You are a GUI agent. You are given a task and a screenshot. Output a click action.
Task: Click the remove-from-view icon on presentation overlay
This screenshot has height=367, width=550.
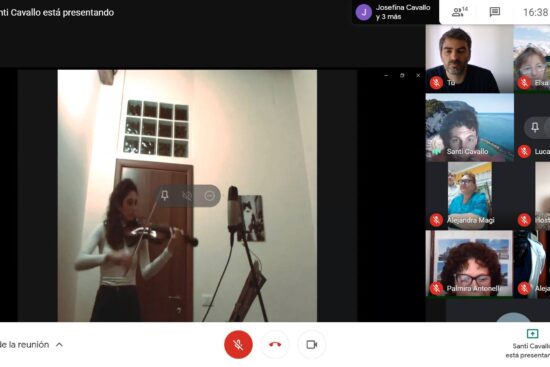[187, 195]
